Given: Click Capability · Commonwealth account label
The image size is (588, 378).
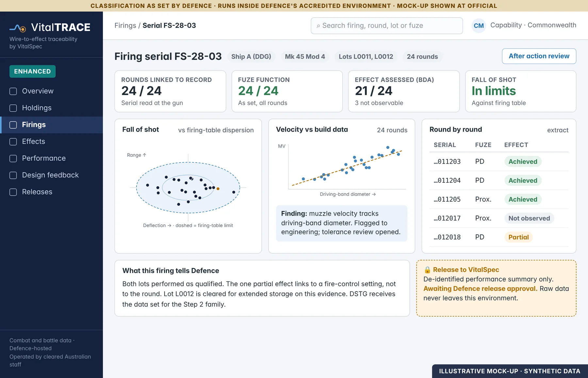Looking at the screenshot, I should tap(533, 25).
